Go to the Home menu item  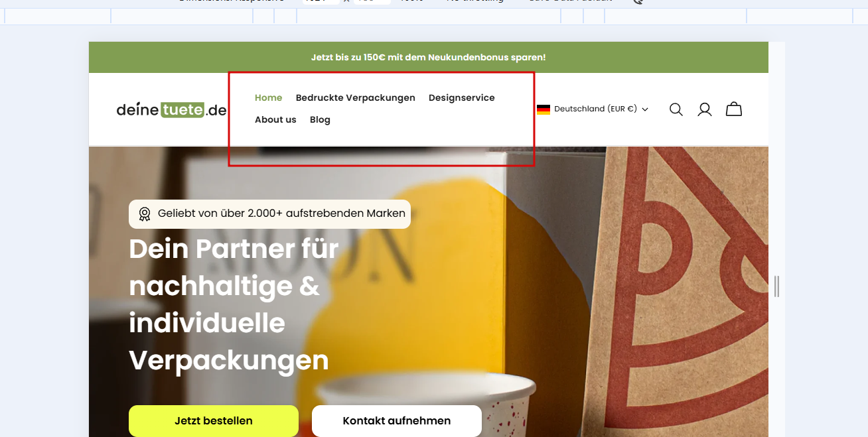point(269,97)
